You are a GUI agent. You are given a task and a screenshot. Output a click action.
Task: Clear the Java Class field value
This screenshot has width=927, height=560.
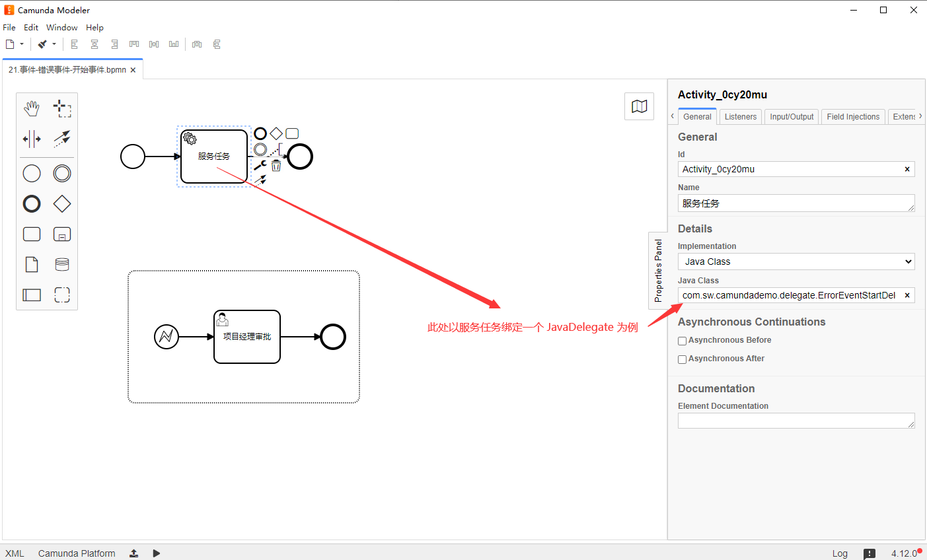907,295
